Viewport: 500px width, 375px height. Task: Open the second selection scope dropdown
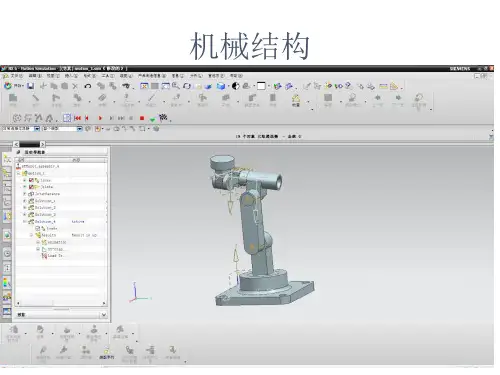click(x=80, y=129)
